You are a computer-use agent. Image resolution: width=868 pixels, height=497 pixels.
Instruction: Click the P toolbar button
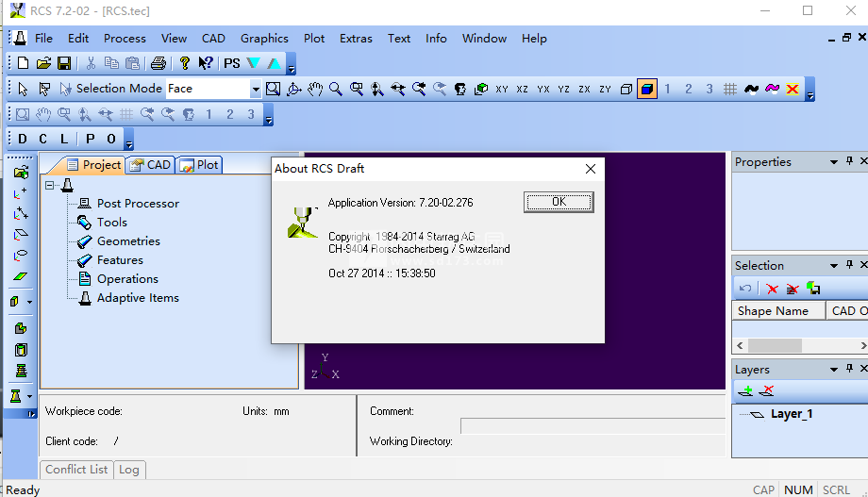(91, 139)
